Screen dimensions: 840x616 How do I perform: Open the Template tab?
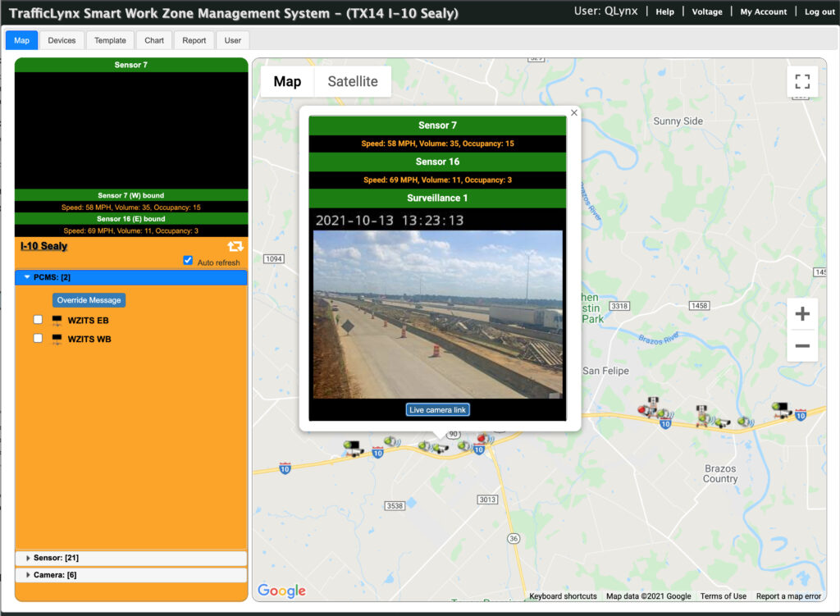[110, 40]
